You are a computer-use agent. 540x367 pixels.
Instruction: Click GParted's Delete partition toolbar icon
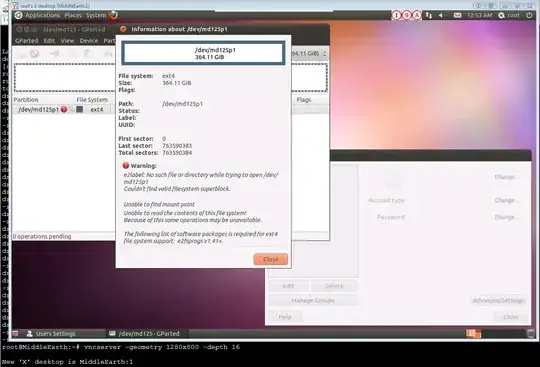click(x=34, y=53)
